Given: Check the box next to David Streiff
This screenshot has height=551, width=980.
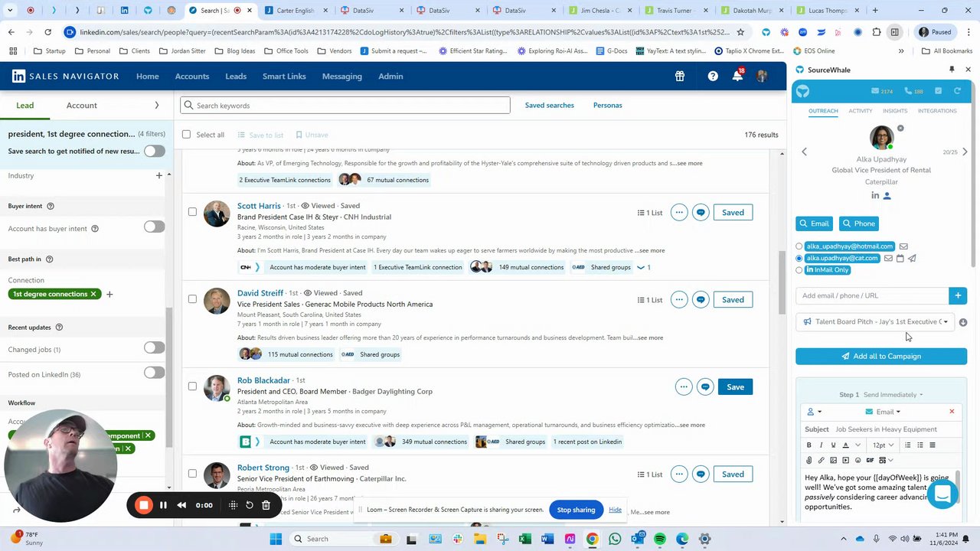Looking at the screenshot, I should click(x=192, y=299).
